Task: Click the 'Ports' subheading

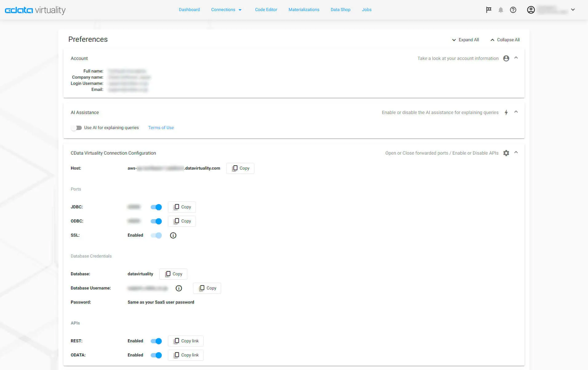Action: point(76,189)
